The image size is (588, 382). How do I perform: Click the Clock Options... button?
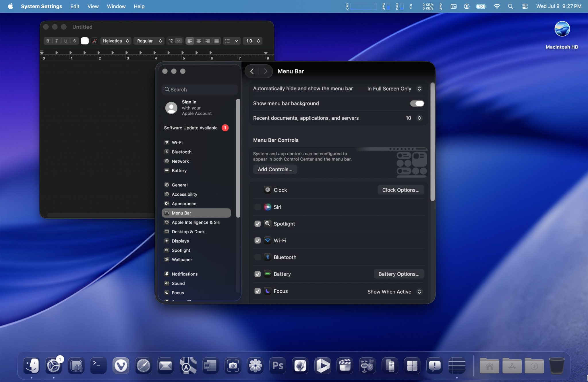pos(401,190)
